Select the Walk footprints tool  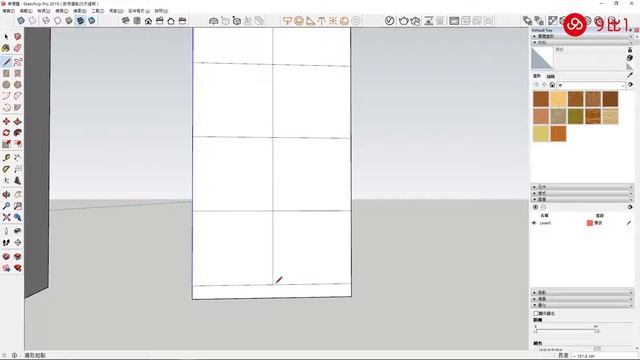(6, 243)
